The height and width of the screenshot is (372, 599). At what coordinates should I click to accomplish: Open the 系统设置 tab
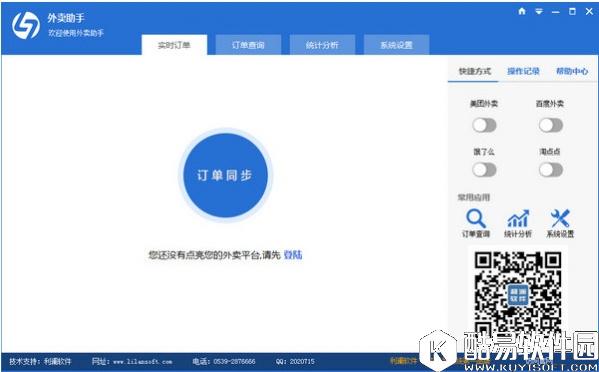(397, 45)
